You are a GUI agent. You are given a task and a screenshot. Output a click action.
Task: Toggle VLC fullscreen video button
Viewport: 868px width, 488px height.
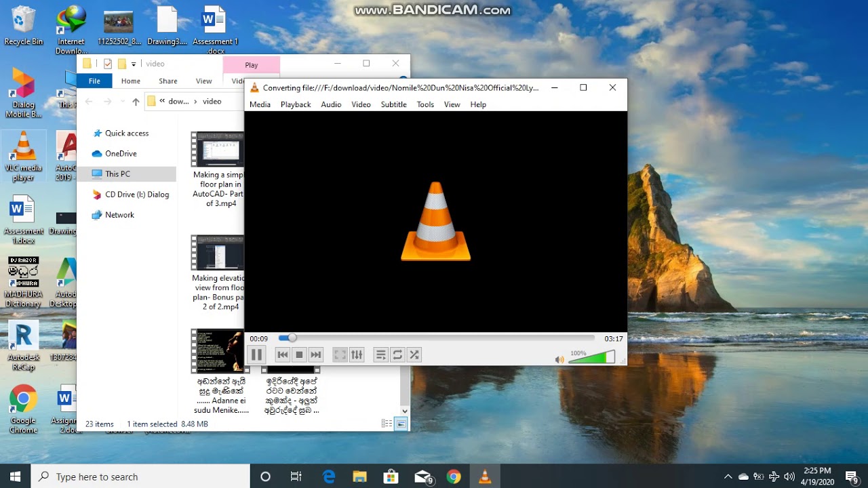[x=340, y=354]
